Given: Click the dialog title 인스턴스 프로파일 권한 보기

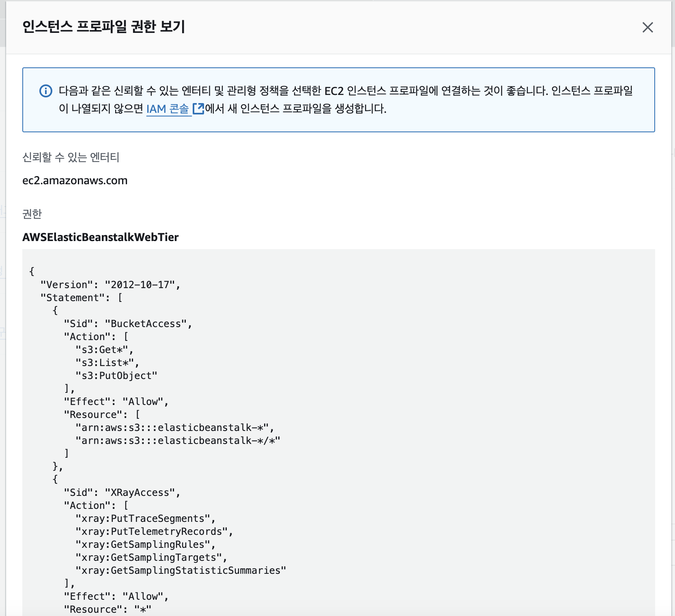Looking at the screenshot, I should [103, 27].
